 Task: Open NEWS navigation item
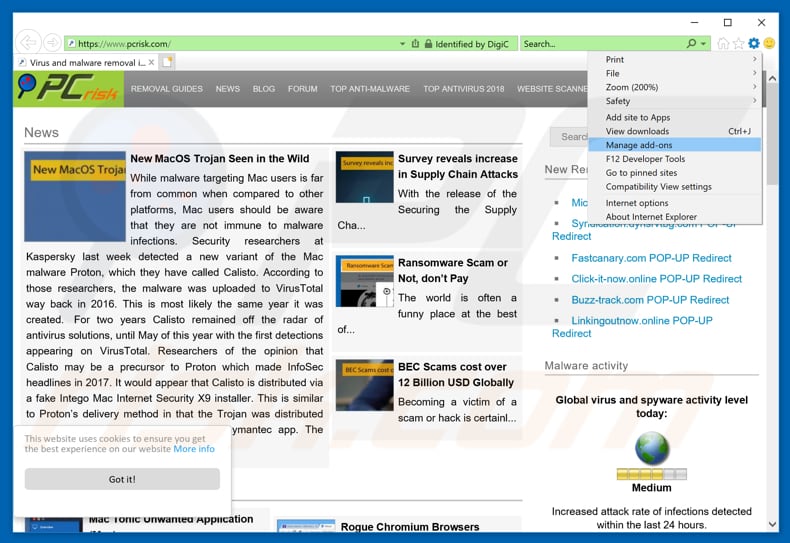tap(228, 89)
